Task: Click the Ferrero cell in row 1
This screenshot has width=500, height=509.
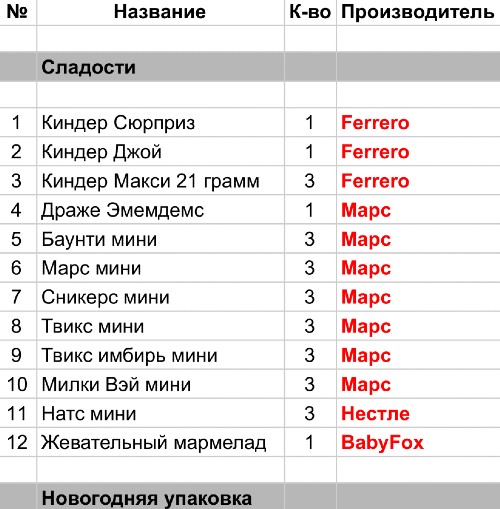Action: coord(418,122)
